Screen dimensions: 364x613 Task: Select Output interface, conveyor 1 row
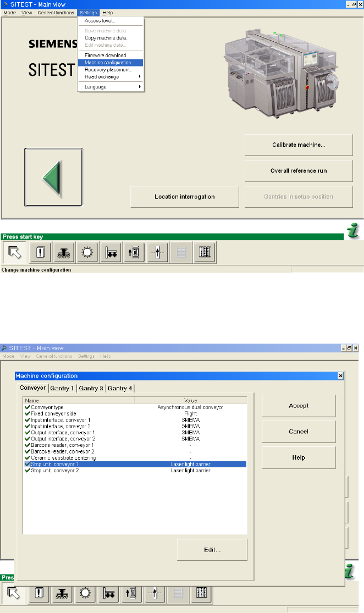pyautogui.click(x=135, y=432)
